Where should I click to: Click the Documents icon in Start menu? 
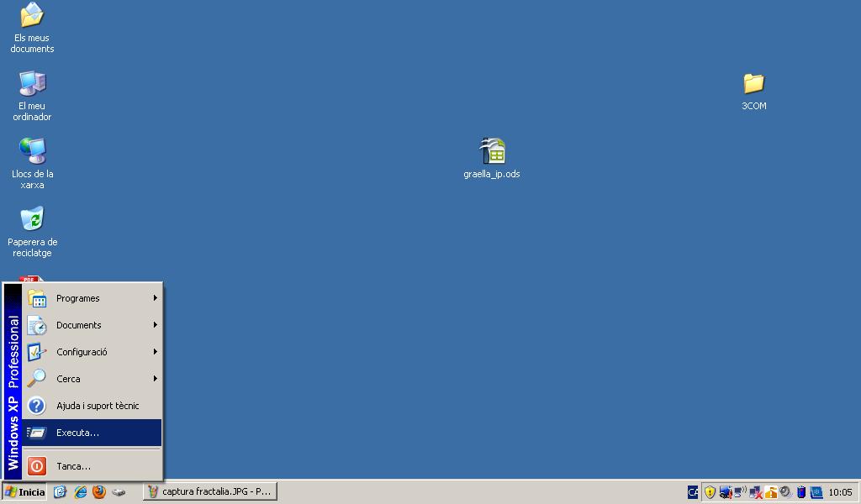(37, 325)
